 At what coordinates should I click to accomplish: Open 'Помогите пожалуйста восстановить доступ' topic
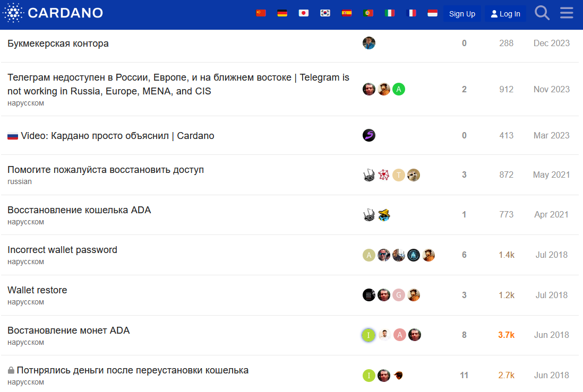coord(106,170)
